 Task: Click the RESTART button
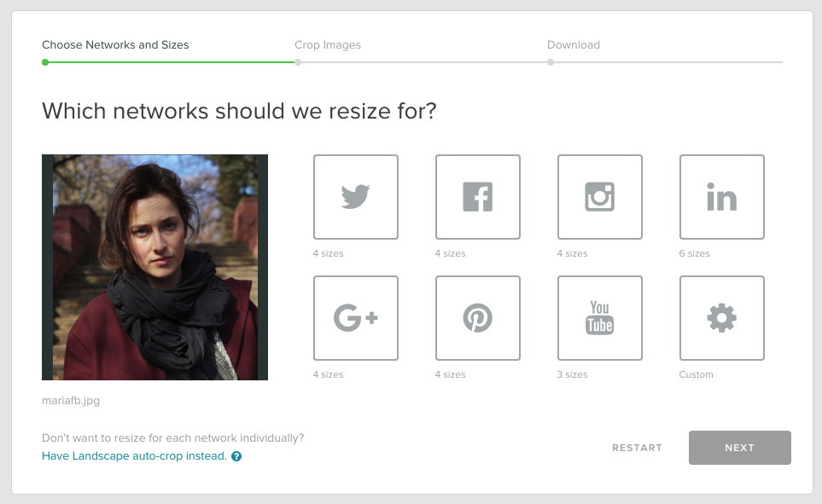click(x=637, y=448)
